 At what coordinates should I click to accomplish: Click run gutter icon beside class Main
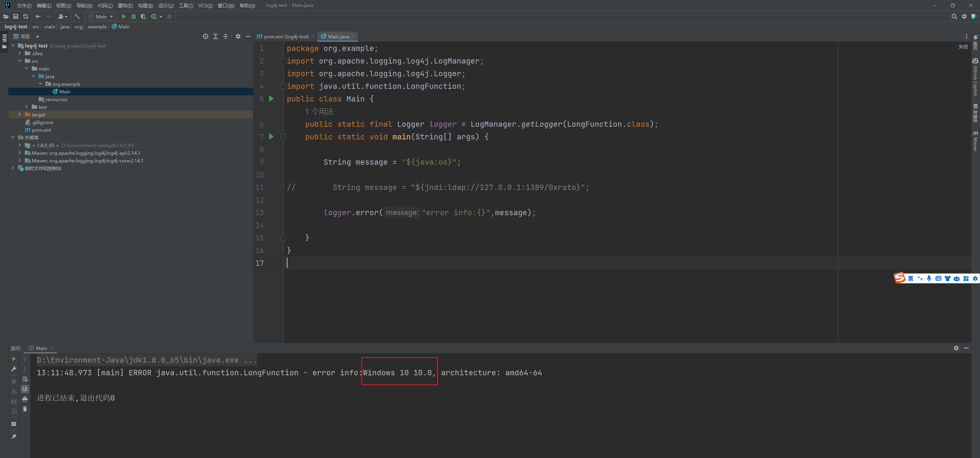click(x=271, y=99)
